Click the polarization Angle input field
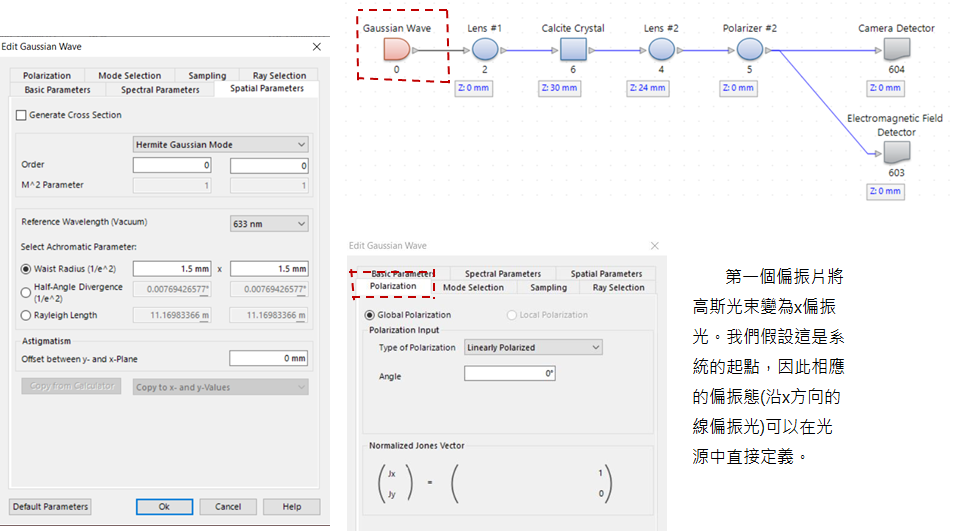 point(509,374)
